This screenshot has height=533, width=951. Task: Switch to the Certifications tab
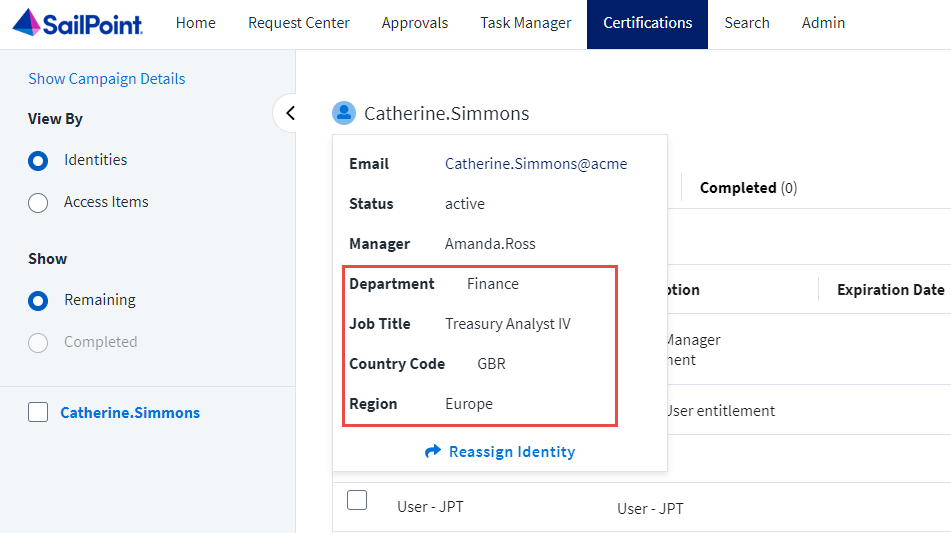coord(647,23)
